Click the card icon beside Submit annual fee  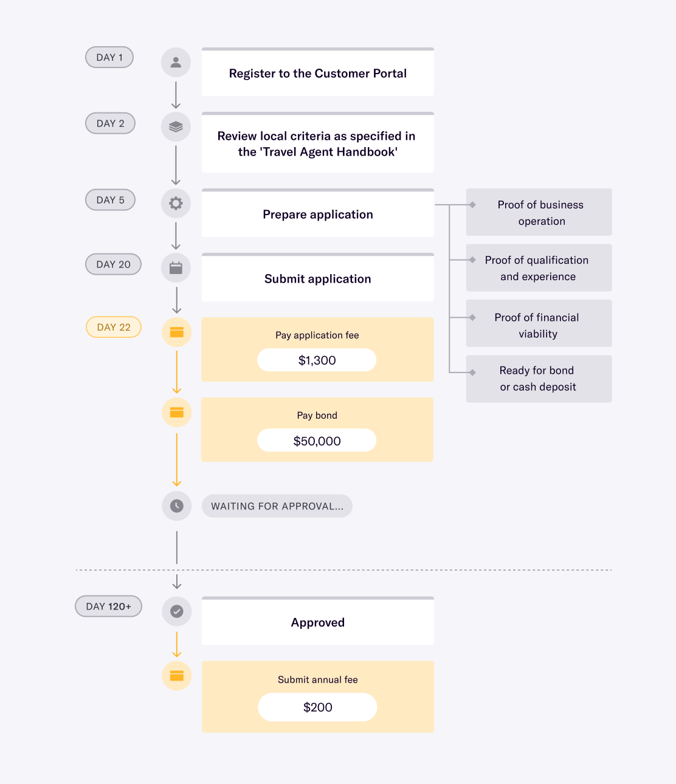point(177,675)
